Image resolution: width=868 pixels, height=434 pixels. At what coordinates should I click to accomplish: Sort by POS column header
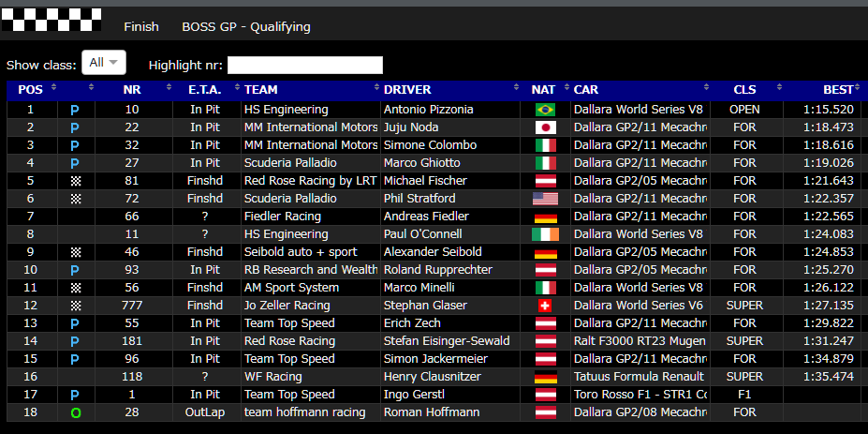pyautogui.click(x=32, y=90)
